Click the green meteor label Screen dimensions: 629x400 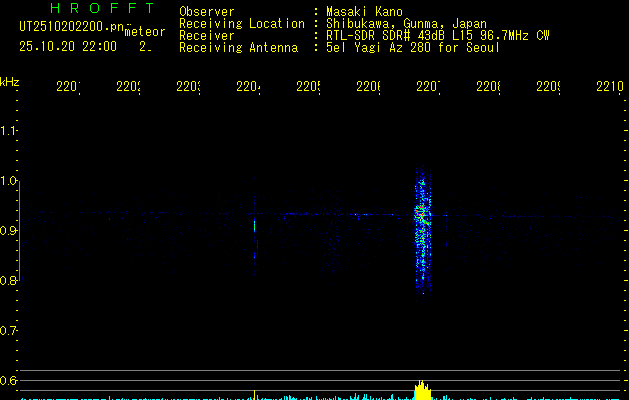pyautogui.click(x=144, y=32)
